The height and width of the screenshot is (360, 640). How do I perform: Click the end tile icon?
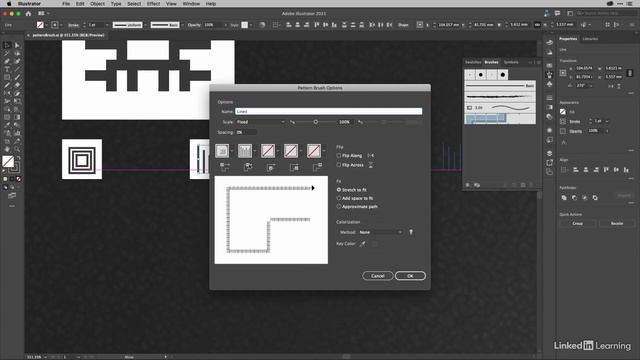click(x=317, y=167)
